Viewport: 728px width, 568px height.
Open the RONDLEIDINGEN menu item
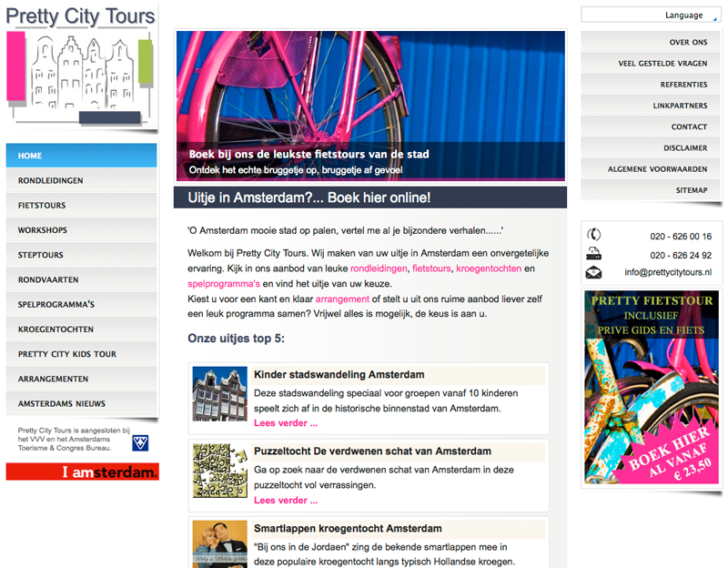point(81,180)
